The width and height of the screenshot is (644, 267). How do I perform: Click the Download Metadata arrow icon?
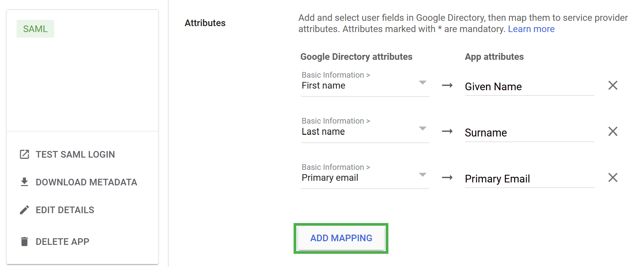[x=24, y=182]
